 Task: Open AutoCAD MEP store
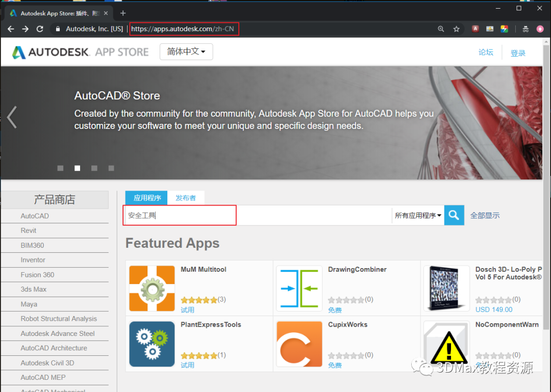(x=43, y=377)
